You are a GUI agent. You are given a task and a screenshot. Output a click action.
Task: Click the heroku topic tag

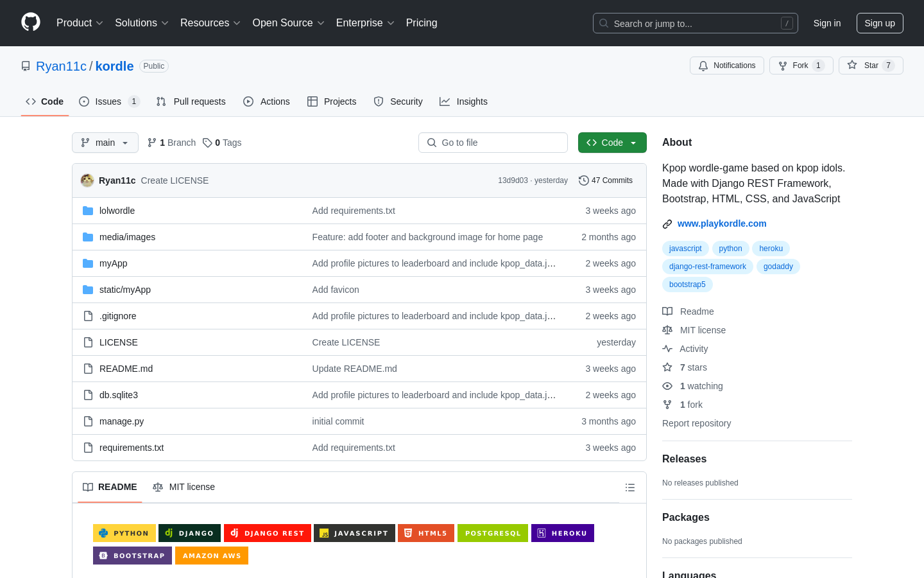(x=771, y=249)
